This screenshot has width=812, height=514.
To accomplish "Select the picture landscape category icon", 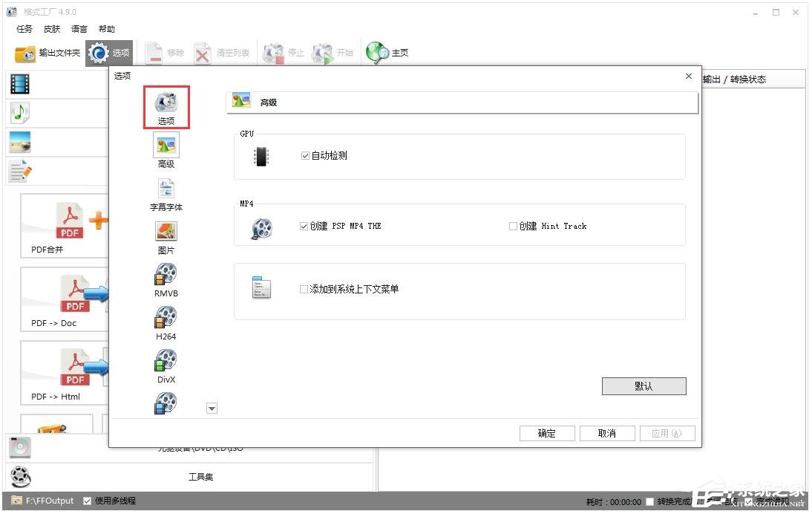I will coord(20,142).
